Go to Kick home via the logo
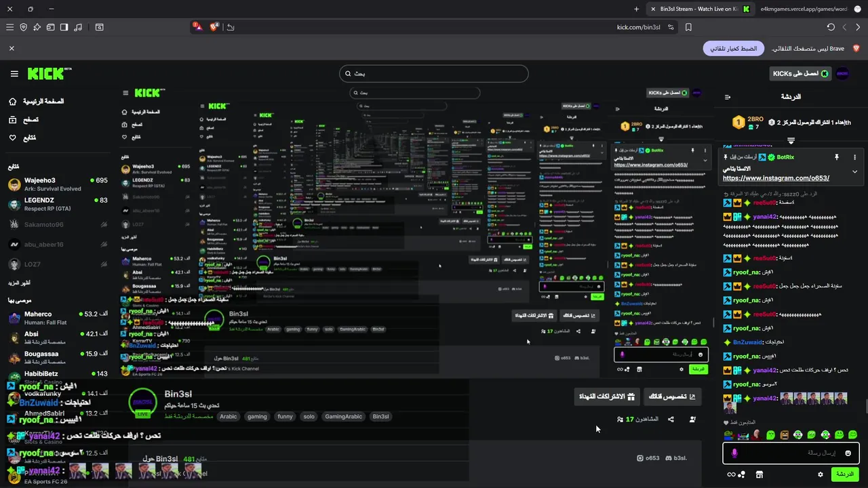The image size is (868, 488). [50, 73]
